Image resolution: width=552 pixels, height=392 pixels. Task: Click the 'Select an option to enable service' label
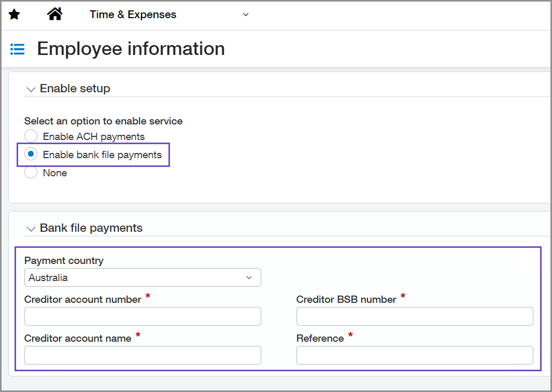pos(103,121)
